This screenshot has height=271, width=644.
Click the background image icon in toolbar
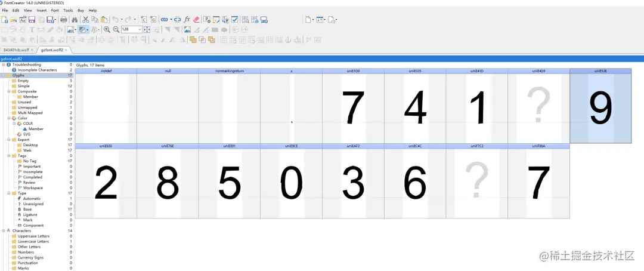pyautogui.click(x=187, y=30)
